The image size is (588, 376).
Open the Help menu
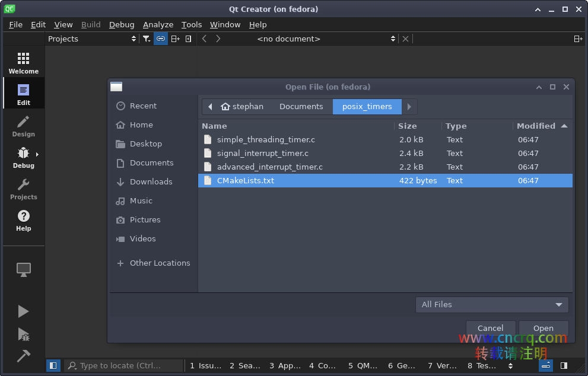click(x=258, y=25)
